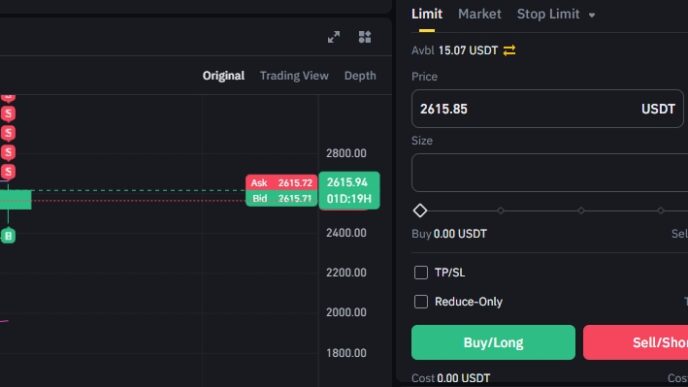Expand the Stop Limit dropdown arrow
The width and height of the screenshot is (688, 387).
point(592,15)
